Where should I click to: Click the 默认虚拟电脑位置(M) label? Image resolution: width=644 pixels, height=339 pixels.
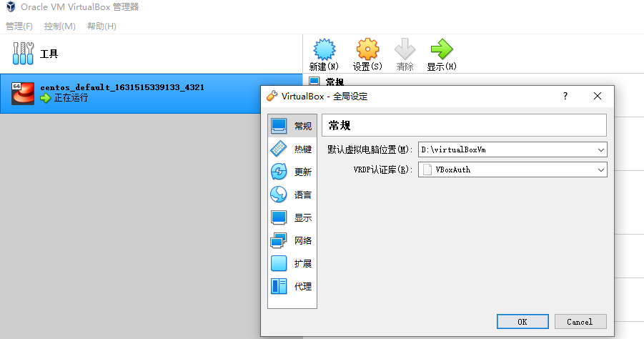370,149
